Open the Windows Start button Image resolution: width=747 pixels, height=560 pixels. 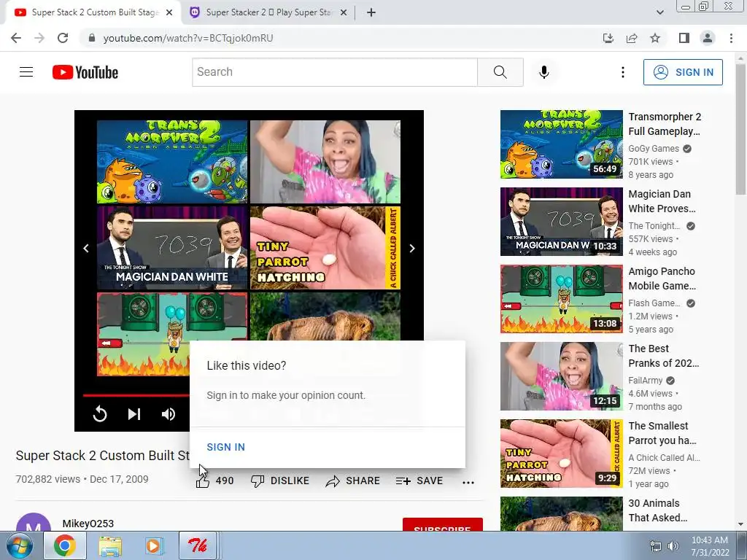click(20, 545)
